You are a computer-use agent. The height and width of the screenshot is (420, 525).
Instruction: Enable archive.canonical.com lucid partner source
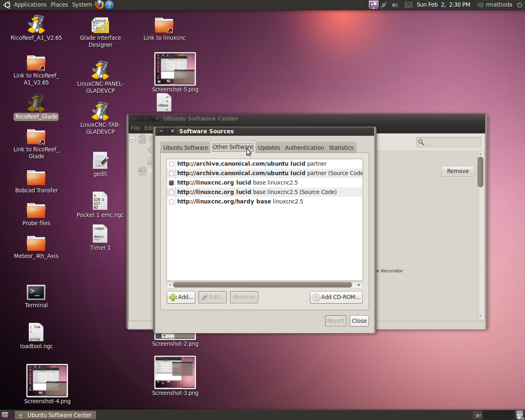click(171, 164)
